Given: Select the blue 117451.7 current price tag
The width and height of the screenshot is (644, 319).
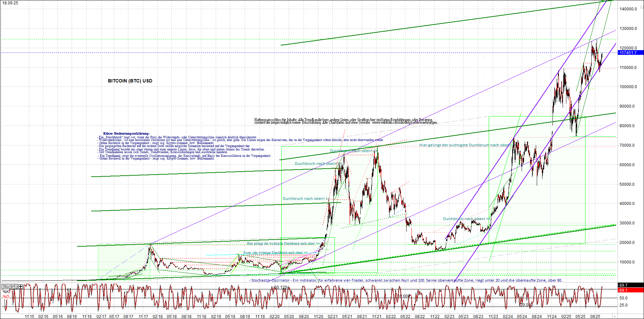Looking at the screenshot, I should tap(631, 52).
